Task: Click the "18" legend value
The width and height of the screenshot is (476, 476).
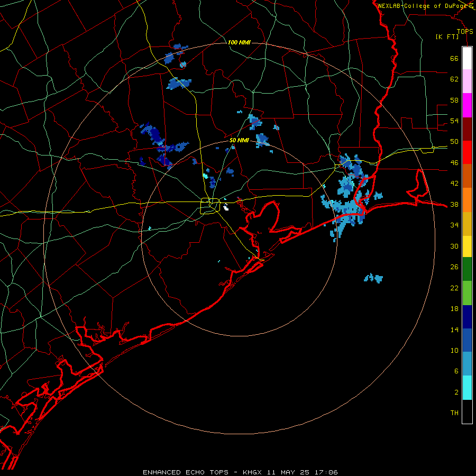Action: 454,309
